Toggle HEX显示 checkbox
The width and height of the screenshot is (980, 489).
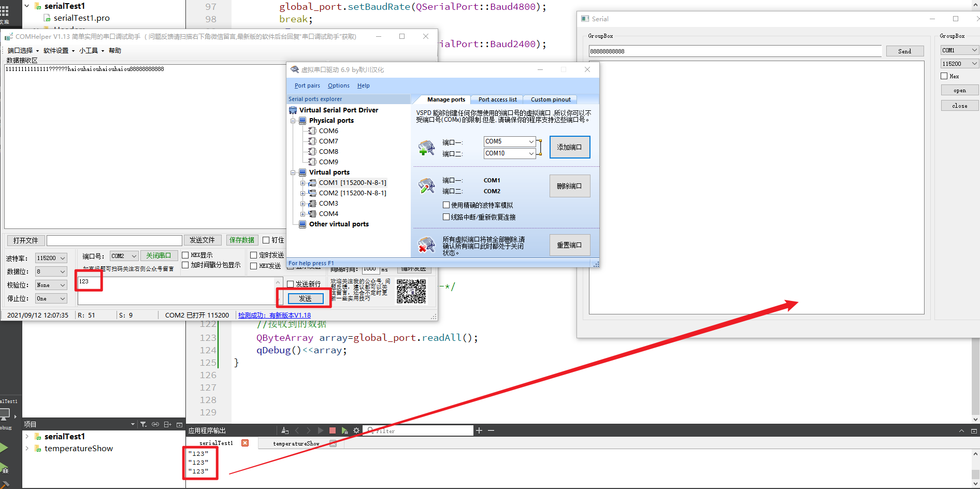(185, 255)
